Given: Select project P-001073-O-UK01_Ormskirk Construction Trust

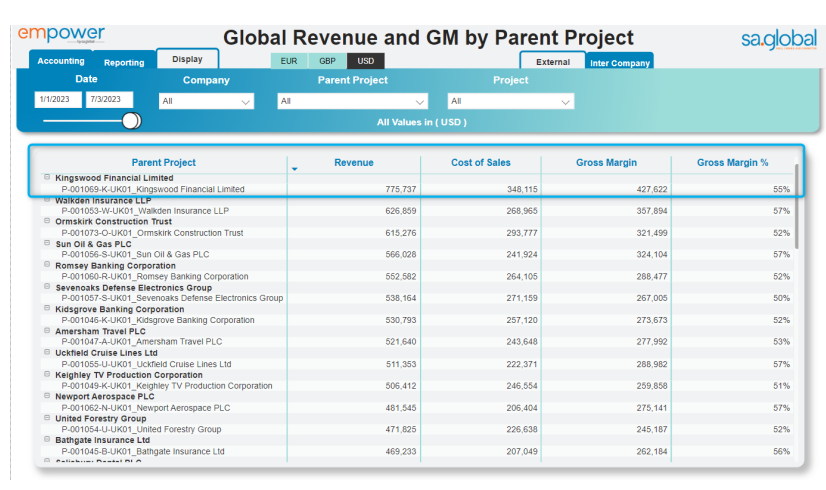Looking at the screenshot, I should 152,233.
